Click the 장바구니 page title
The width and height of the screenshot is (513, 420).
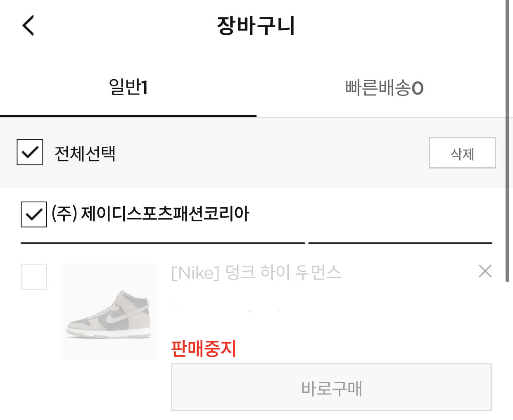pyautogui.click(x=256, y=26)
